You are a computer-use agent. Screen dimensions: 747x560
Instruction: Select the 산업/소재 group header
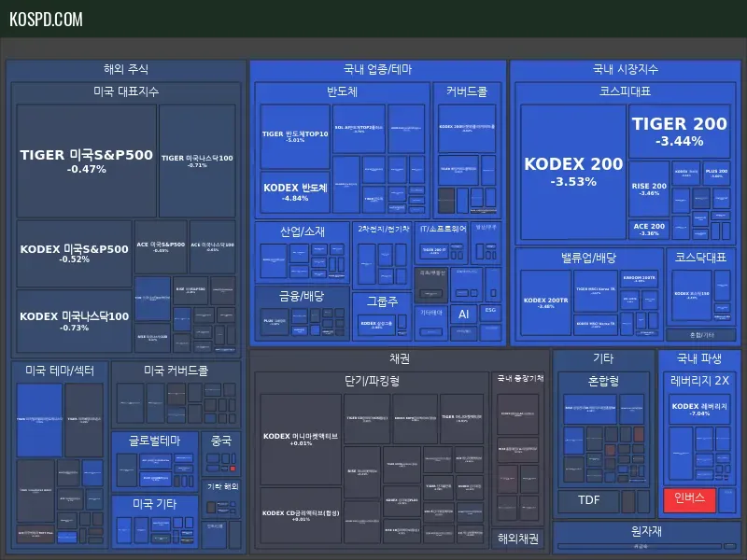(303, 231)
